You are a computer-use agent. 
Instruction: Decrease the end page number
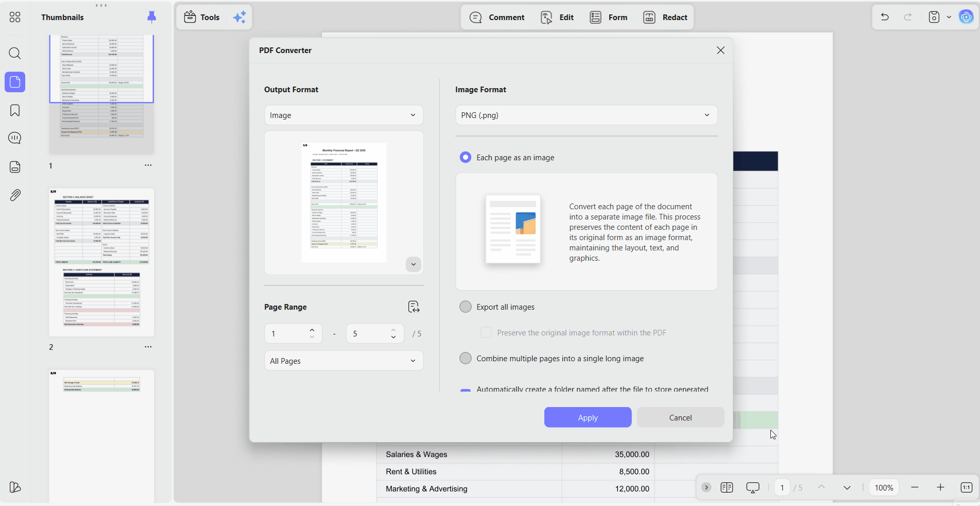click(393, 337)
